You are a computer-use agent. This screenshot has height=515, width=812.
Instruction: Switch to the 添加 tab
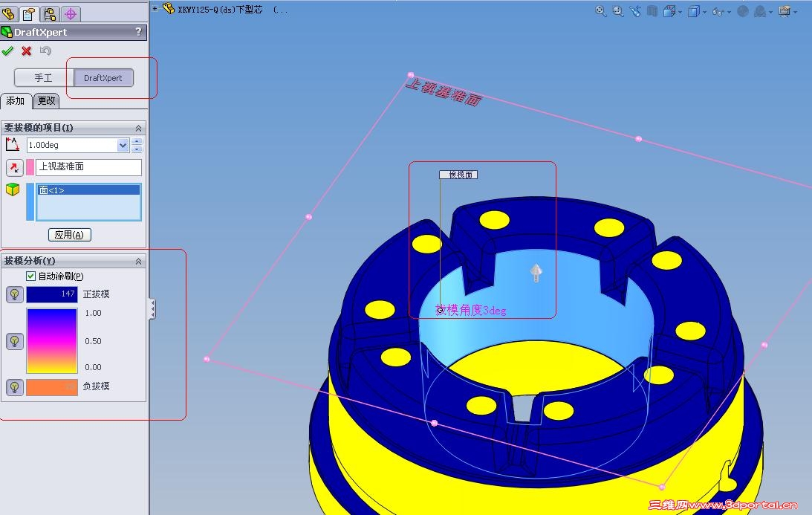[16, 100]
